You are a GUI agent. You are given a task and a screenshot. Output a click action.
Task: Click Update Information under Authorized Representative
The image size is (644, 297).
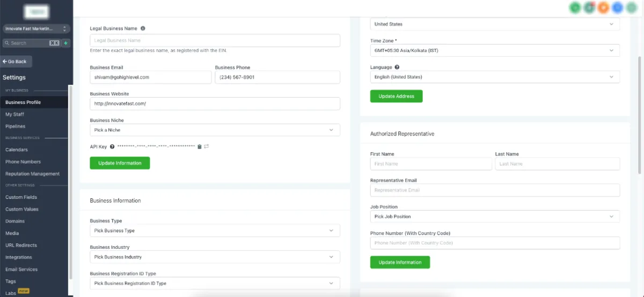tap(400, 262)
